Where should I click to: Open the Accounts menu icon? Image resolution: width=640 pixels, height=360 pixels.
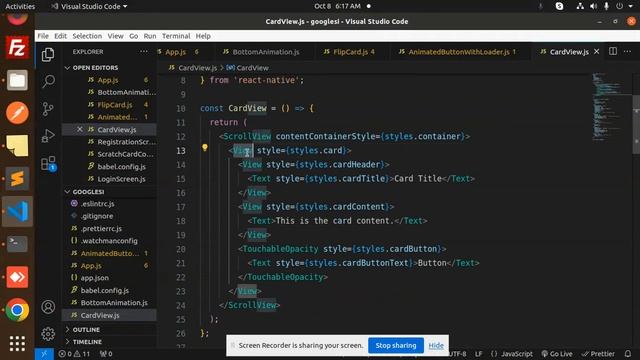(x=48, y=307)
